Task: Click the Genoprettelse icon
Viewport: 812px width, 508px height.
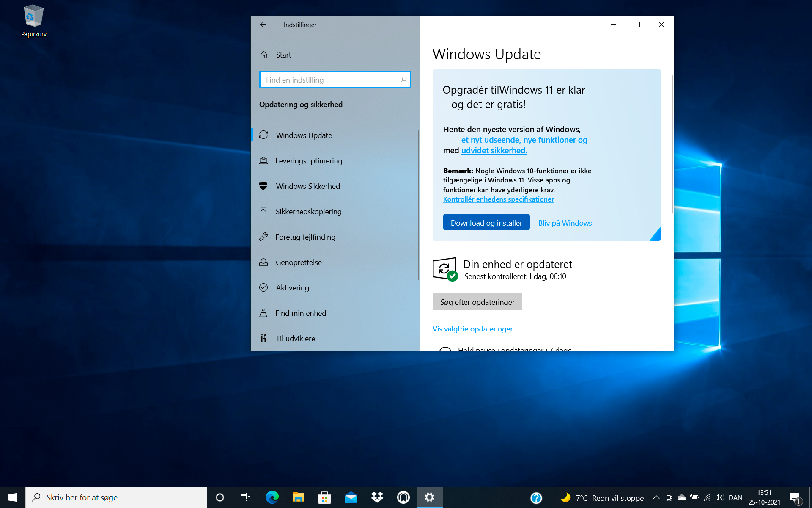Action: click(x=263, y=262)
